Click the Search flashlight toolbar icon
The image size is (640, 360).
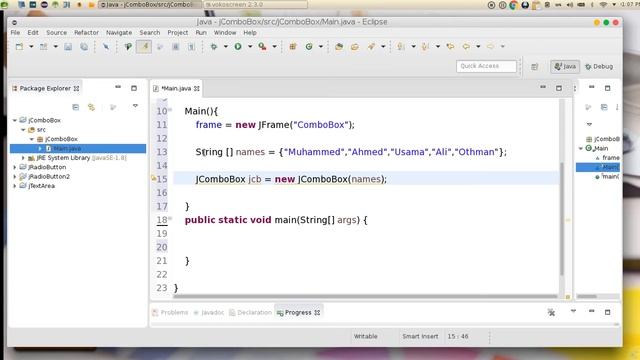pyautogui.click(x=371, y=47)
